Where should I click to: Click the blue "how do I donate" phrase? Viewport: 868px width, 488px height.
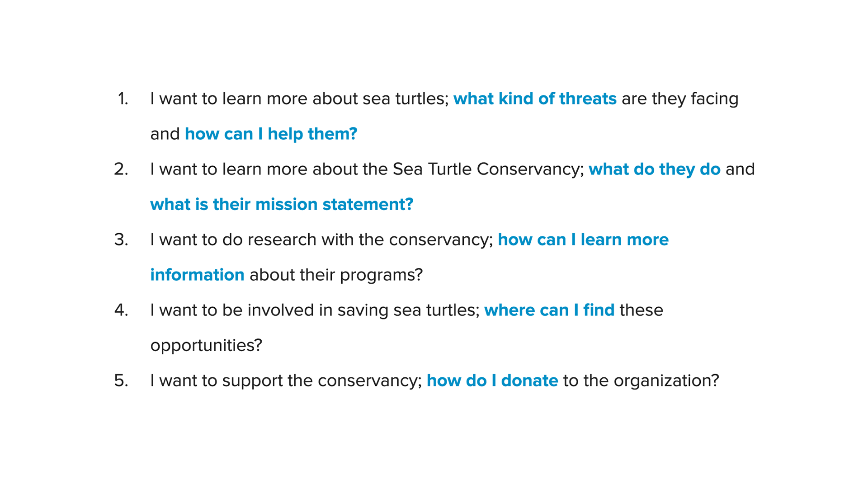[492, 381]
